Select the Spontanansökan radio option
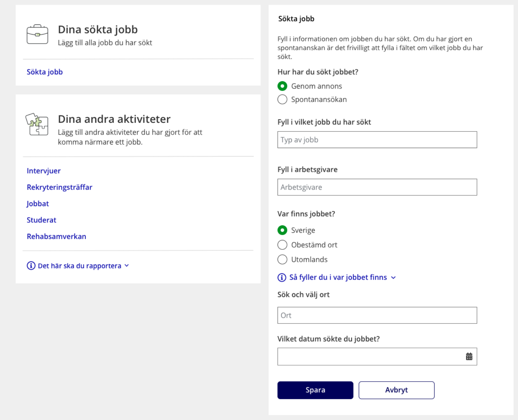 (x=282, y=99)
